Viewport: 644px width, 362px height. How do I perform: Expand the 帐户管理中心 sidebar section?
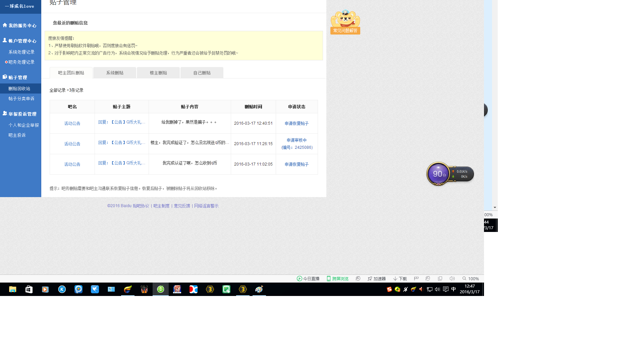[20, 41]
